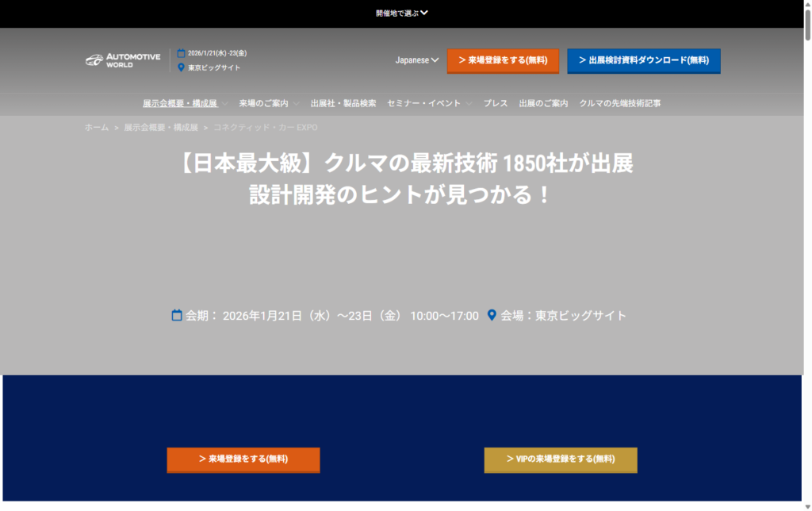Click the gold VIPの来場登録をする(無料) button
Viewport: 812px width, 511px height.
click(560, 459)
